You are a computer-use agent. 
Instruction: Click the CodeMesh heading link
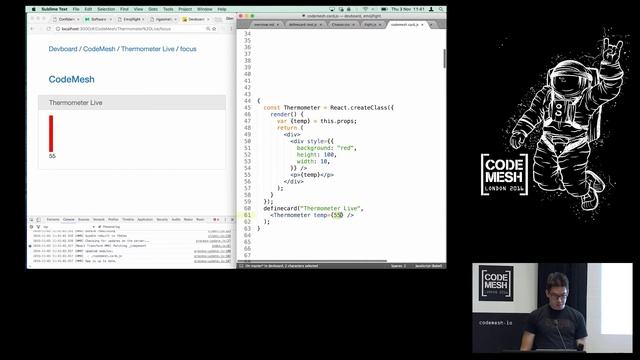point(71,80)
